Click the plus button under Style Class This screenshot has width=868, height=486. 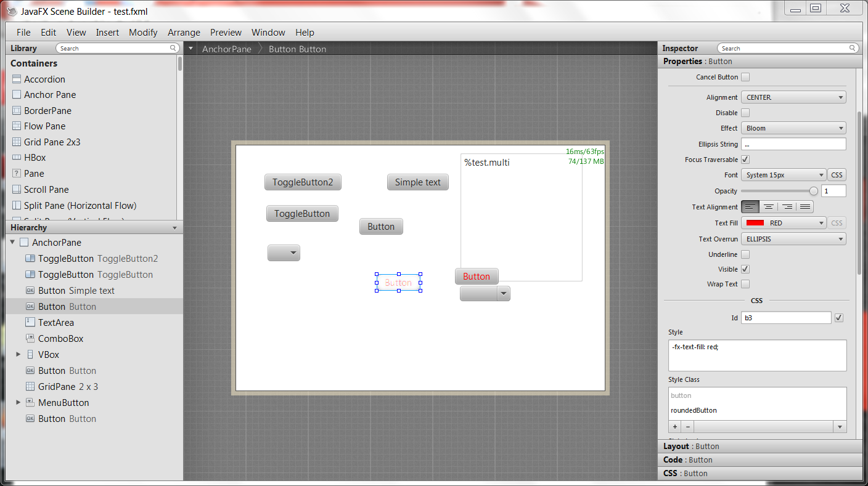point(675,427)
